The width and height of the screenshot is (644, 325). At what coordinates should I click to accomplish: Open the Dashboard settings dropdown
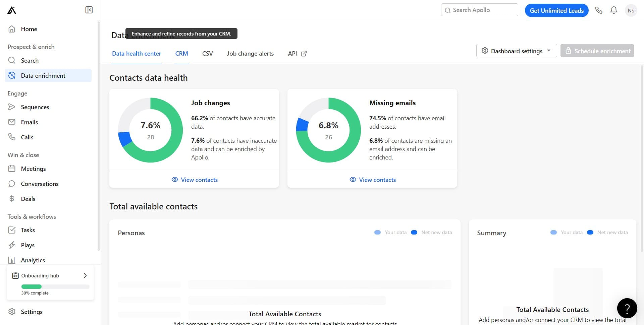pyautogui.click(x=516, y=51)
